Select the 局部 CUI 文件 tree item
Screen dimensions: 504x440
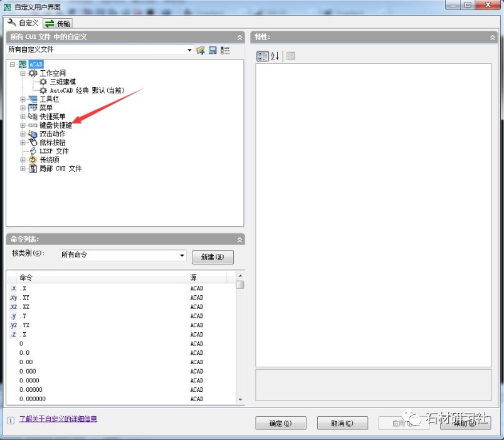[x=60, y=169]
